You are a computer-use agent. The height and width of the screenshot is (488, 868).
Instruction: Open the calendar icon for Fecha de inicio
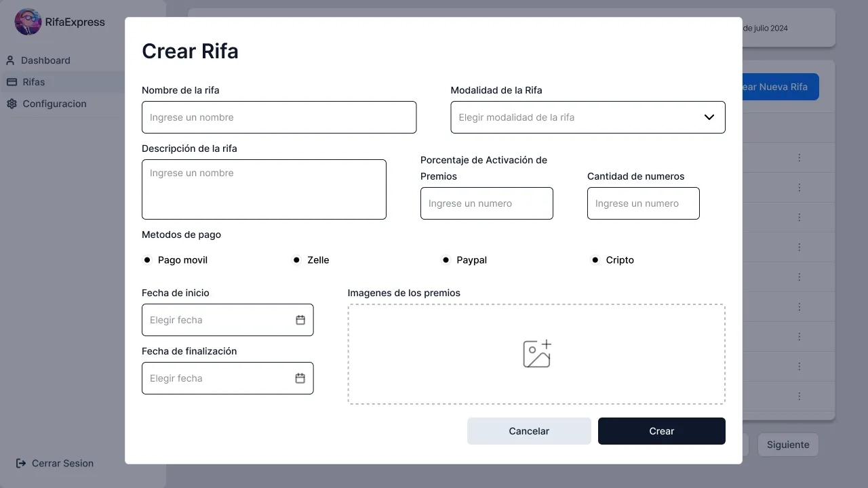(x=300, y=320)
